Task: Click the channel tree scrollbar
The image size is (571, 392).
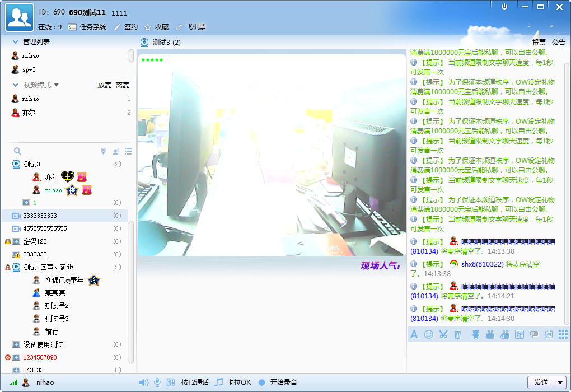Action: 131,291
